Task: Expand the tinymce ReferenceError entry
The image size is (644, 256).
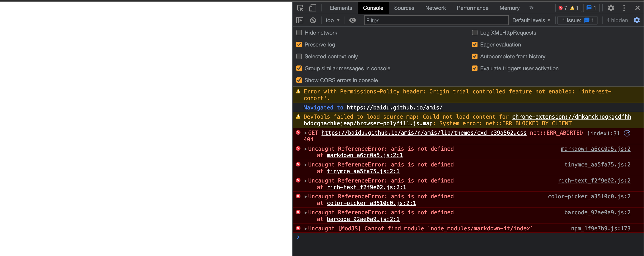Action: pyautogui.click(x=306, y=165)
